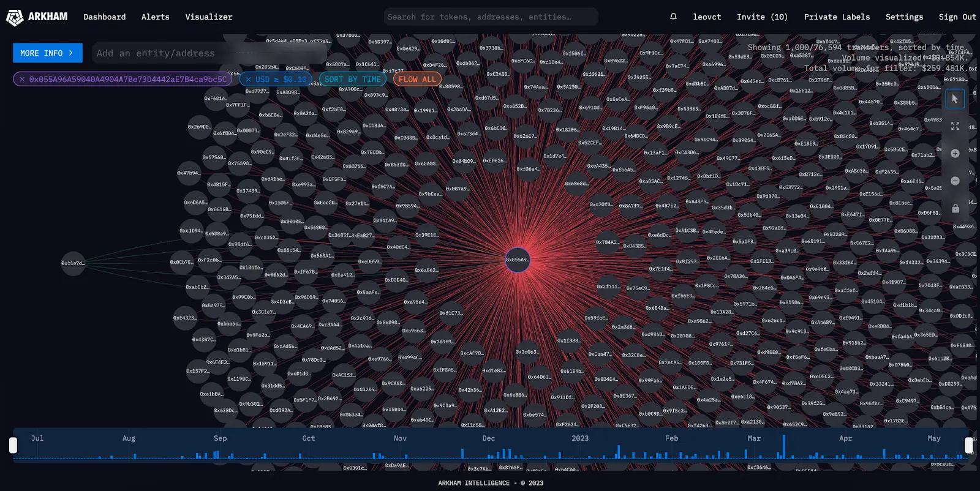Toggle the SORT BY TIME option
Screen dimensions: 980x491
point(353,79)
